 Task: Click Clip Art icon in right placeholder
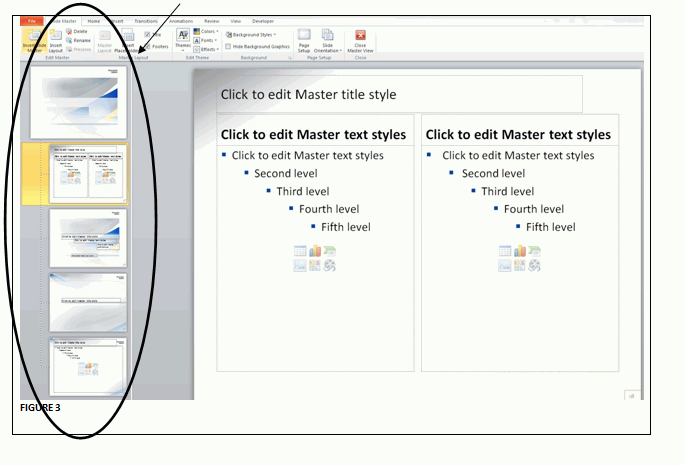tap(520, 265)
